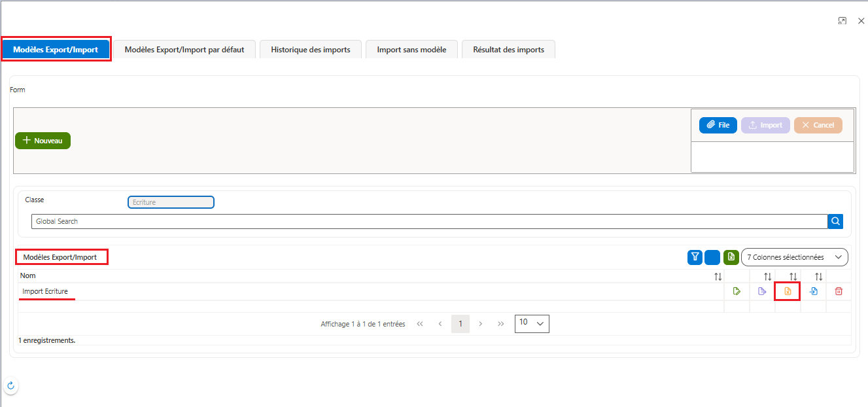The height and width of the screenshot is (407, 868).
Task: Open the rows-per-page dropdown showing 10
Action: 532,323
